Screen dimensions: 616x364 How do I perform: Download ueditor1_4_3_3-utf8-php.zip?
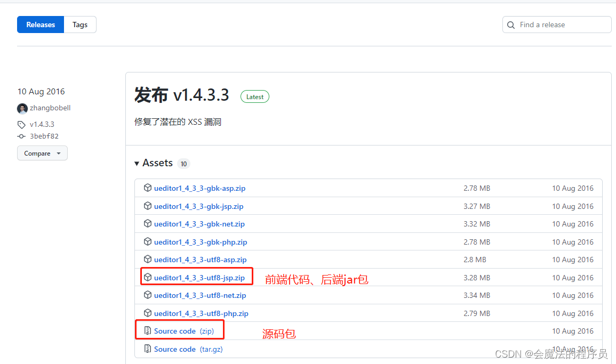[x=201, y=313]
